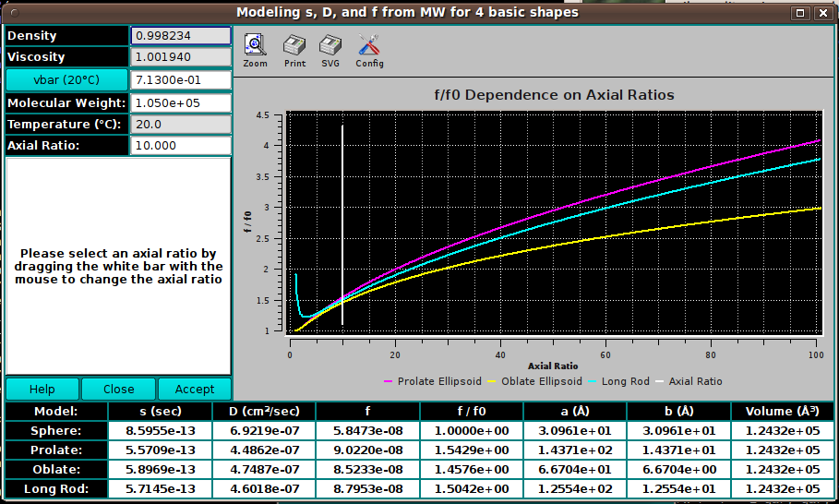
Task: Close the window with the X icon
Action: pos(823,13)
